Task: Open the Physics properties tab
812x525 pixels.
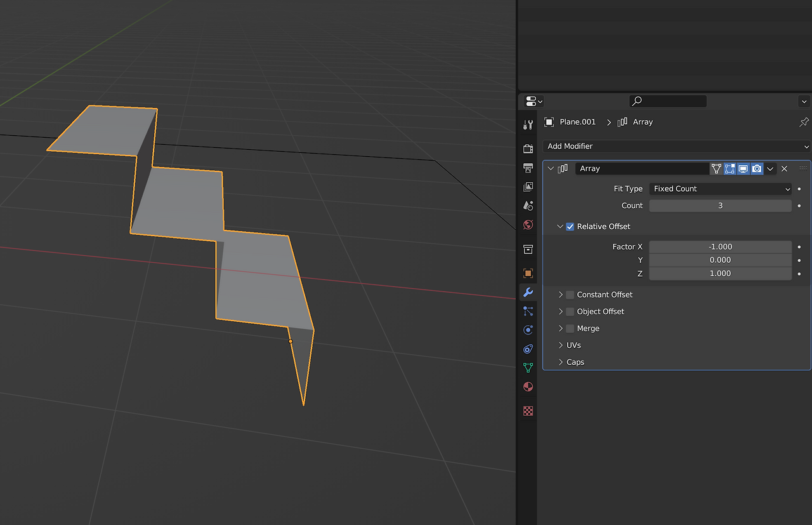Action: [x=528, y=330]
